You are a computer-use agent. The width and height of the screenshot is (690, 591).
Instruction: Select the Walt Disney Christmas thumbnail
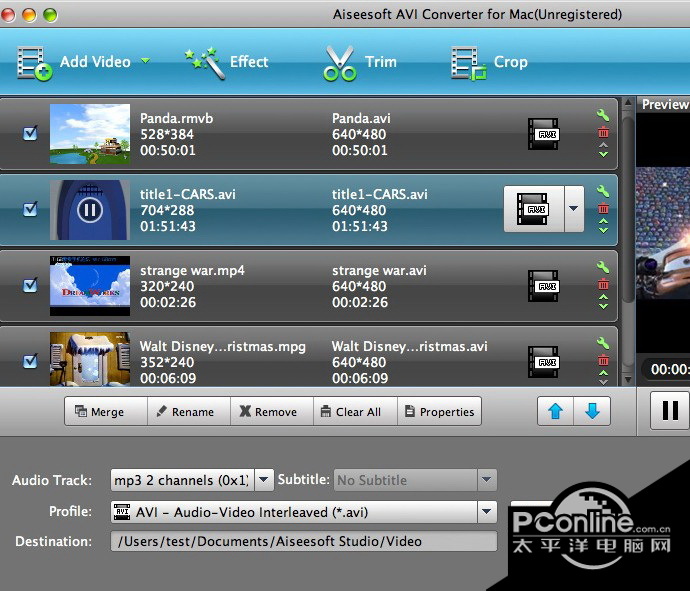(90, 359)
